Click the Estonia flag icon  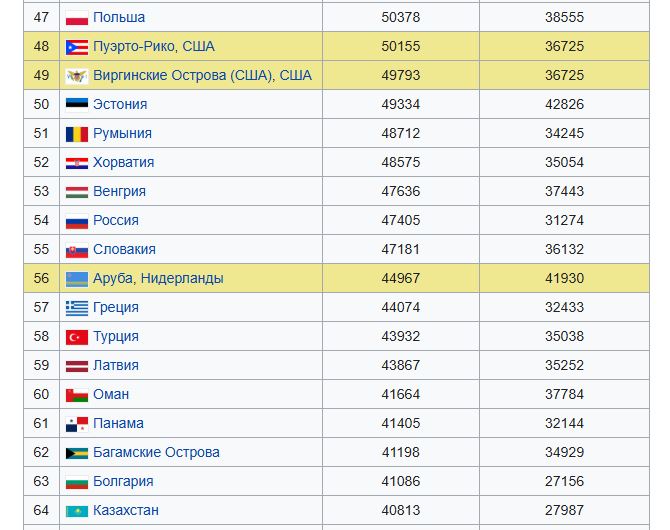(x=77, y=105)
